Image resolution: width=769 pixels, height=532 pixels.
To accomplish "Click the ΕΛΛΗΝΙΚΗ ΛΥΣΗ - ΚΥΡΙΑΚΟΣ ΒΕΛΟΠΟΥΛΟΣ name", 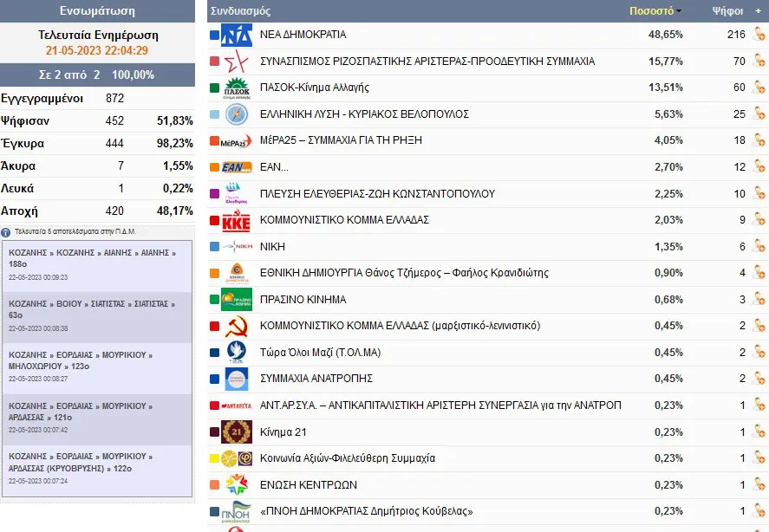I will (x=364, y=114).
